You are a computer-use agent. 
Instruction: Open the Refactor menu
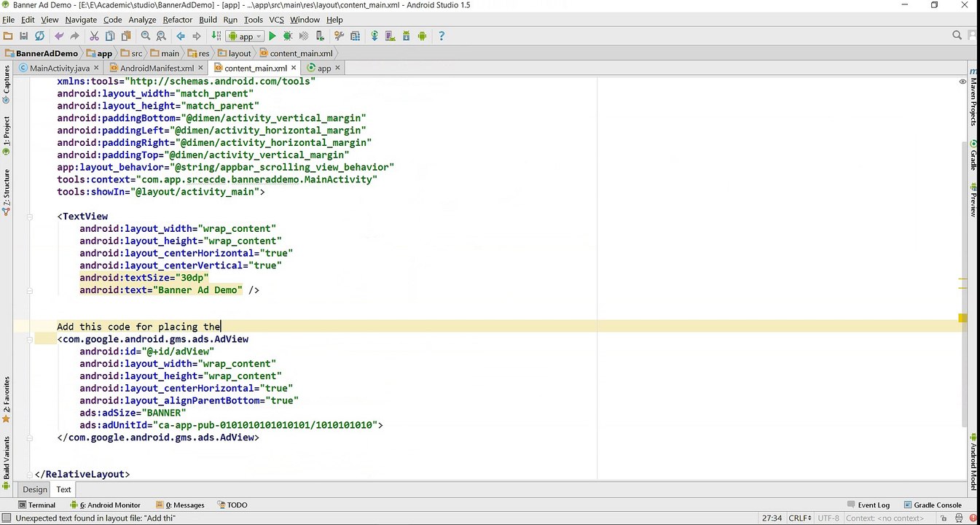coord(177,20)
